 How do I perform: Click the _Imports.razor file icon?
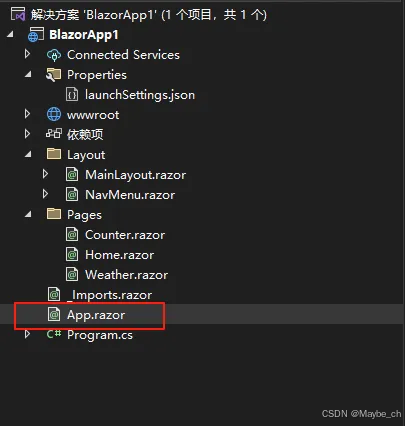[x=54, y=295]
